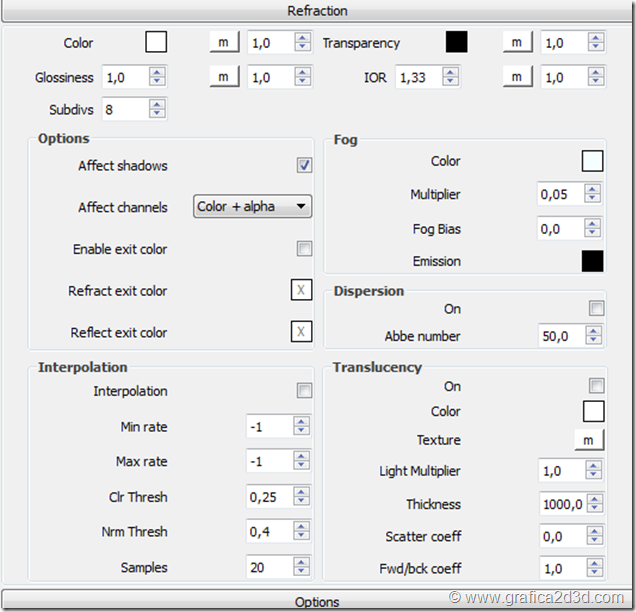The width and height of the screenshot is (636, 612).
Task: Open the white Refraction Color swatch
Action: pyautogui.click(x=156, y=42)
